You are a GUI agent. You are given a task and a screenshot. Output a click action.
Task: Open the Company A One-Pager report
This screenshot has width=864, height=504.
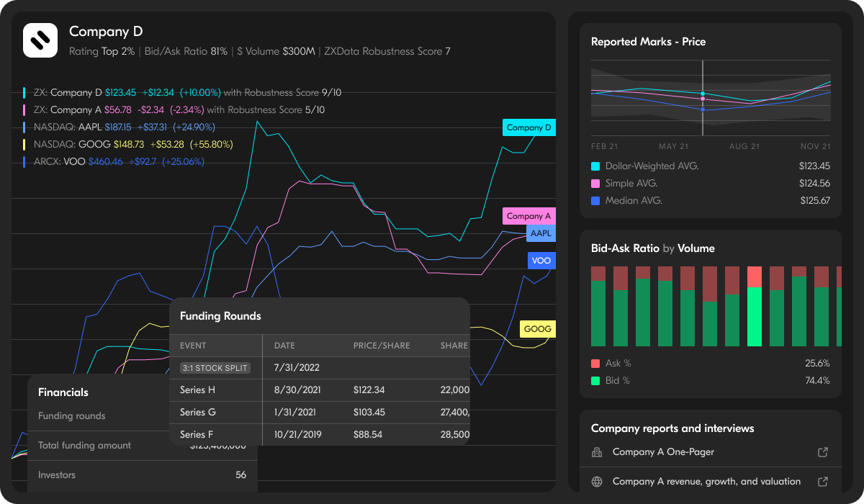663,452
